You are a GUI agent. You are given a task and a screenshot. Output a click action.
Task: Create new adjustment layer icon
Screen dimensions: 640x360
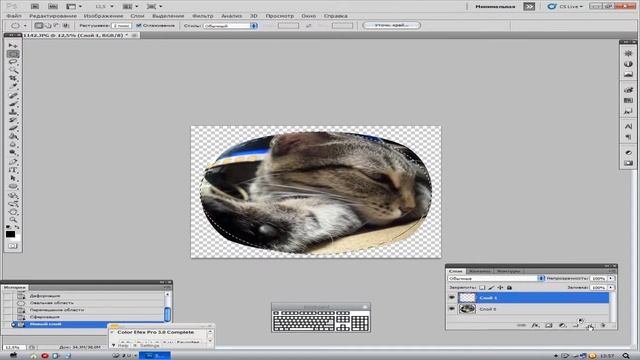tap(562, 325)
